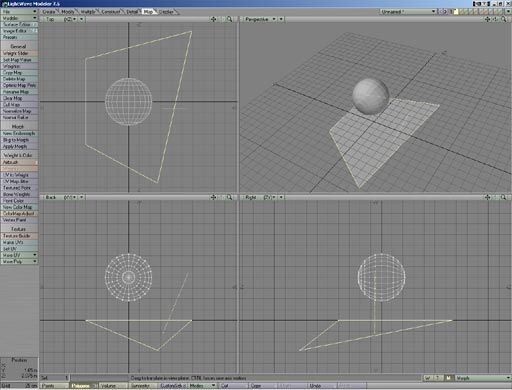The height and width of the screenshot is (390, 512).
Task: Click the Undo button in bottom bar
Action: tap(321, 386)
